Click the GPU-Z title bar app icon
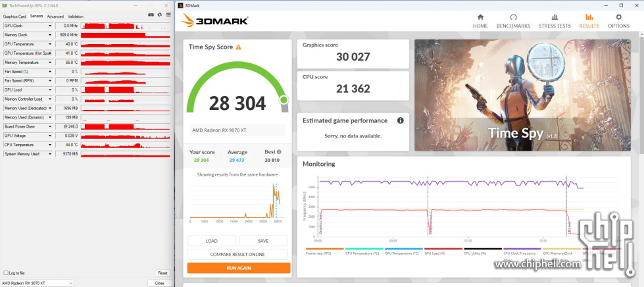Image resolution: width=644 pixels, height=287 pixels. tap(5, 5)
